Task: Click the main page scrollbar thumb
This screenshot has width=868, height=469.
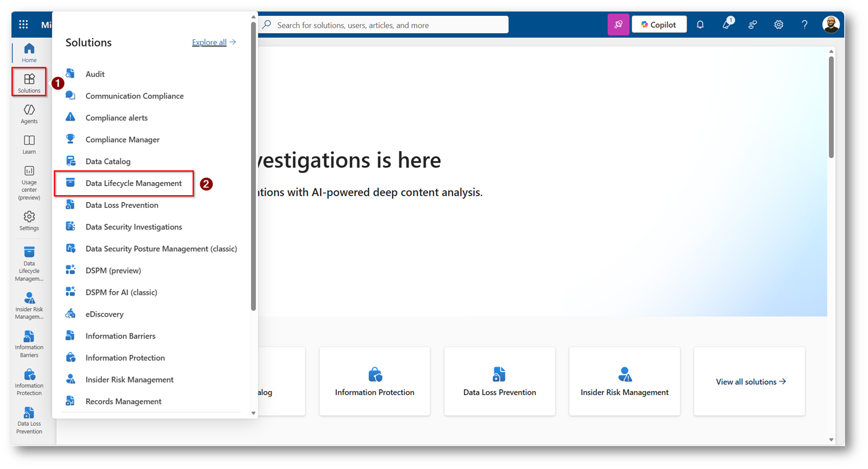Action: pos(831,107)
